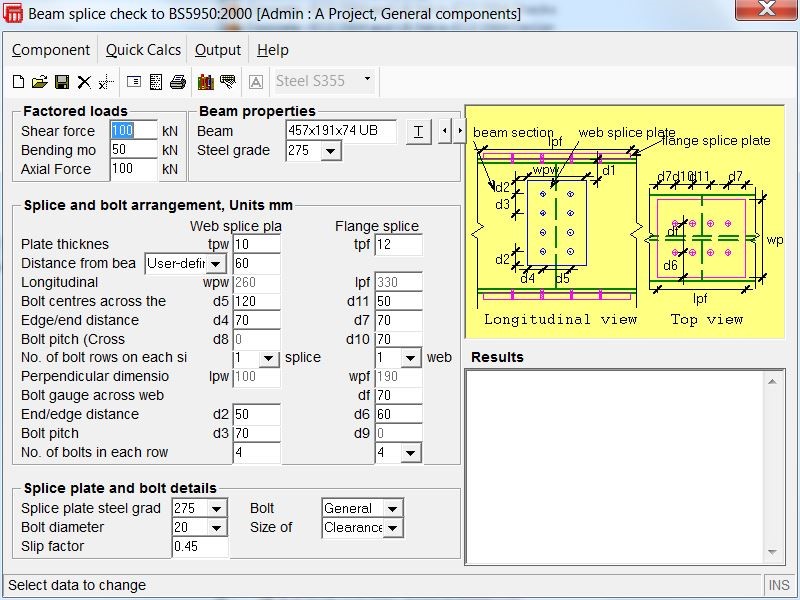Create a new component file
This screenshot has width=800, height=600.
coord(18,82)
